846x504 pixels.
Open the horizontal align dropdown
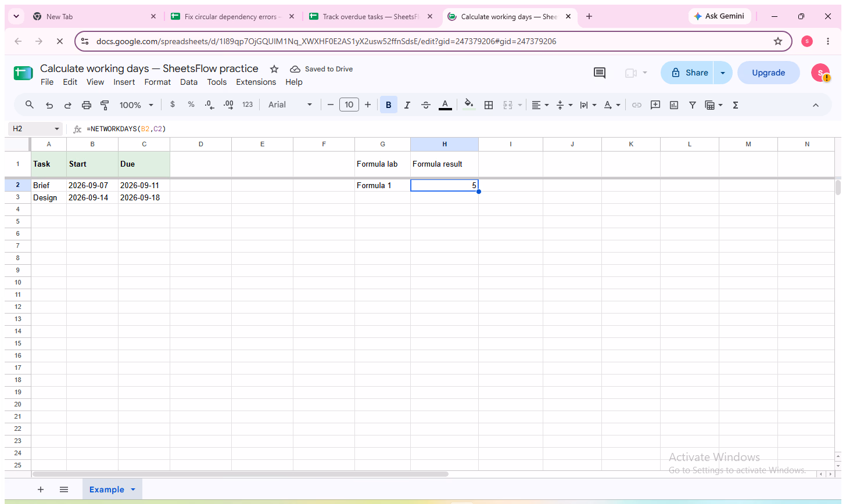540,105
